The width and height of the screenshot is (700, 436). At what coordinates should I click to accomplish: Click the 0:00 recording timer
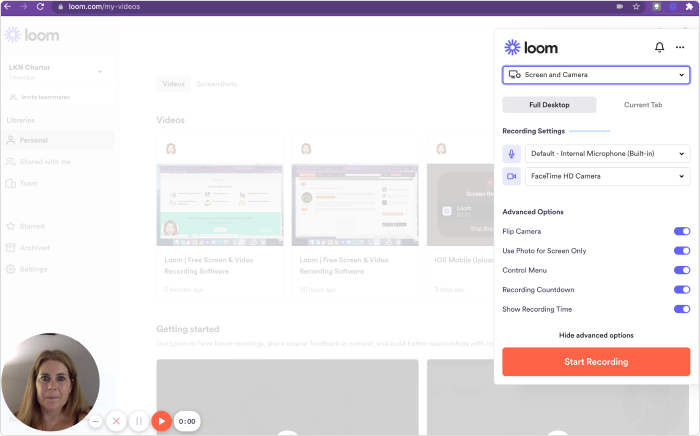[187, 421]
